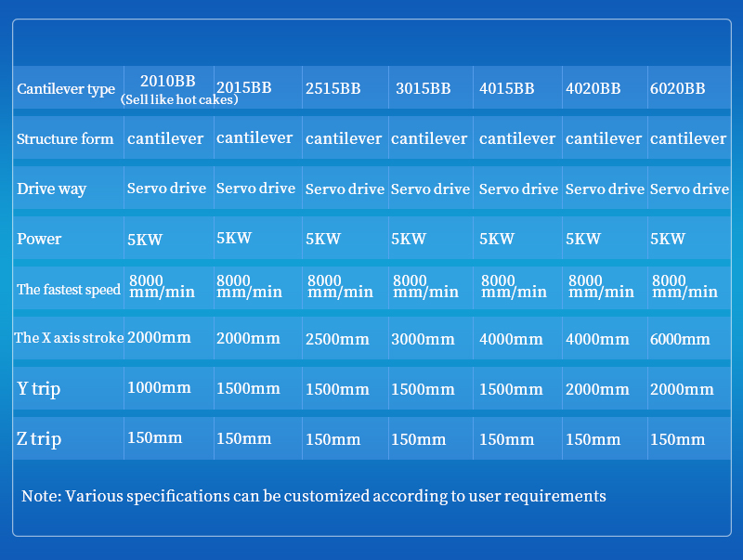Select the 4015BB X axis stroke value
The width and height of the screenshot is (743, 560).
tap(512, 339)
